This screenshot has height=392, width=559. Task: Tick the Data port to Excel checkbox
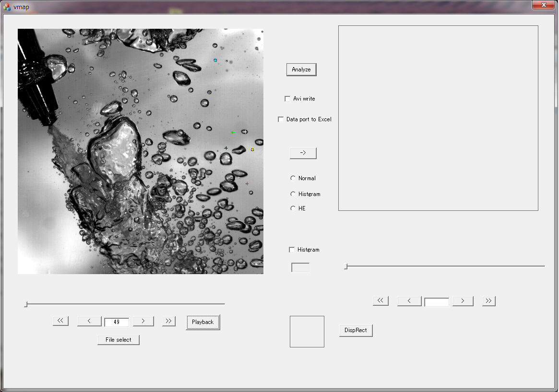(x=281, y=119)
